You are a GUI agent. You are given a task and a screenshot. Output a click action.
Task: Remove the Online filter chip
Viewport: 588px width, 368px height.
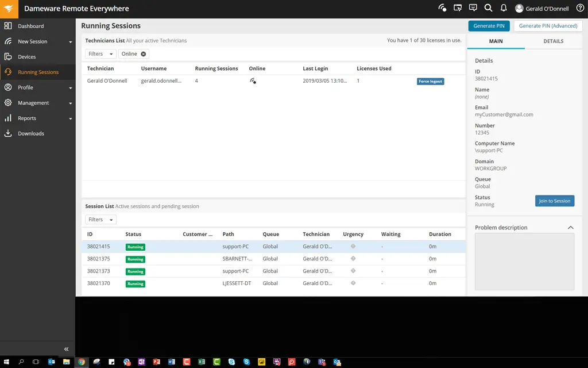(144, 54)
